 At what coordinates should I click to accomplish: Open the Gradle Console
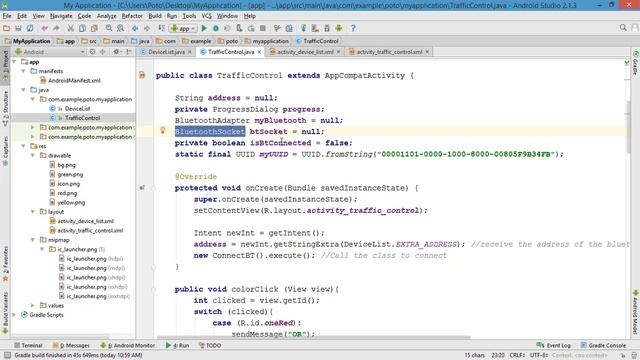(x=603, y=345)
